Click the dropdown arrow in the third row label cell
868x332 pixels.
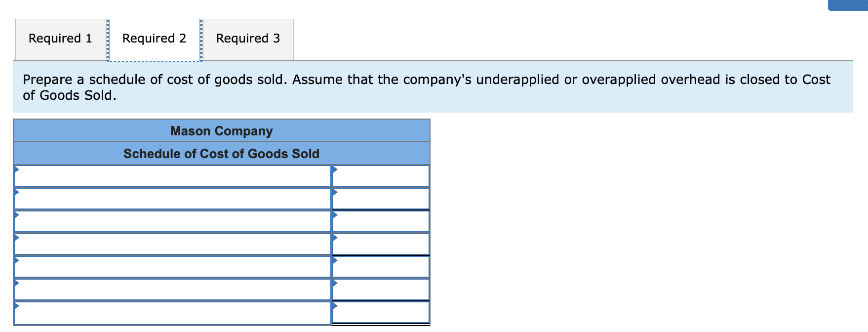click(17, 215)
